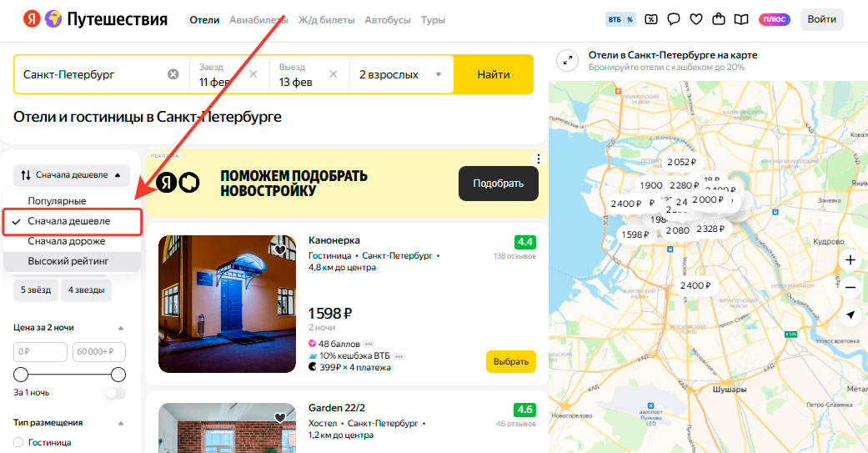Image resolution: width=868 pixels, height=453 pixels.
Task: Clear the Санкт-Петербург destination field
Action: click(173, 74)
